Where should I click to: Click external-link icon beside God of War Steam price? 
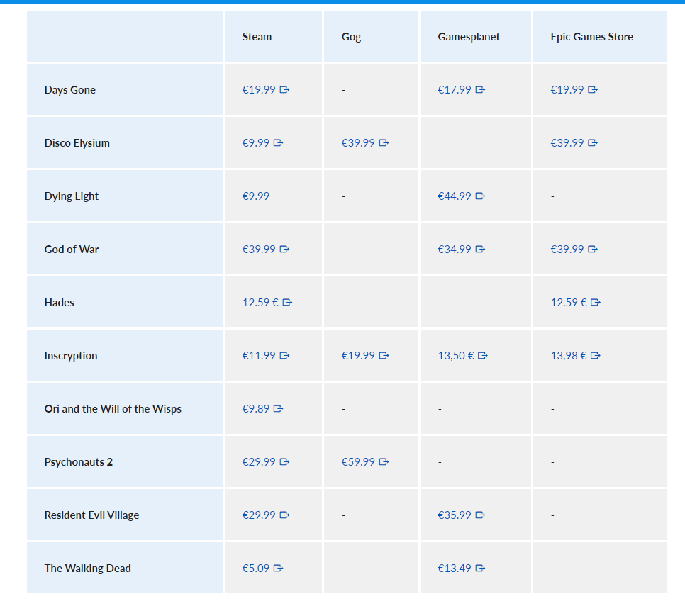(284, 250)
